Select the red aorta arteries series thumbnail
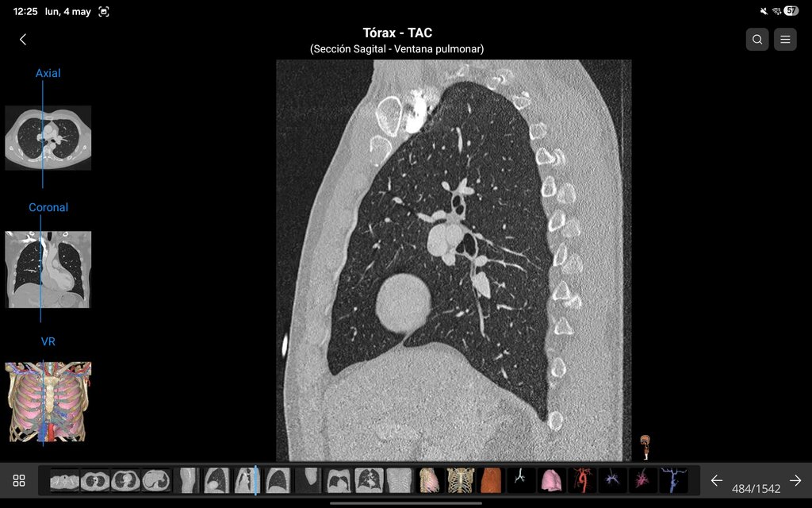Screen dimensions: 812x508 point(582,480)
